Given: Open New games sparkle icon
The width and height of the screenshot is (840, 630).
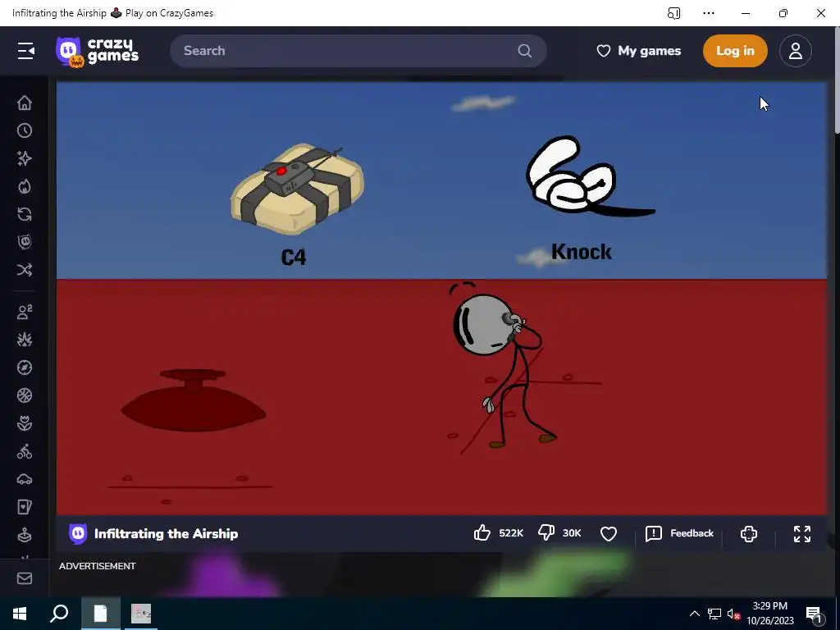Looking at the screenshot, I should (25, 158).
